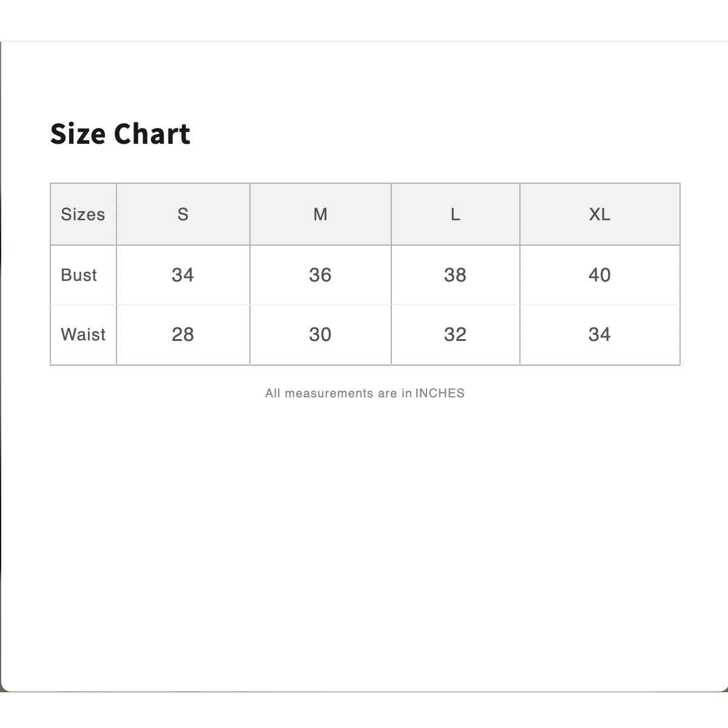Click the Bust row label
The image size is (728, 728).
(x=79, y=275)
